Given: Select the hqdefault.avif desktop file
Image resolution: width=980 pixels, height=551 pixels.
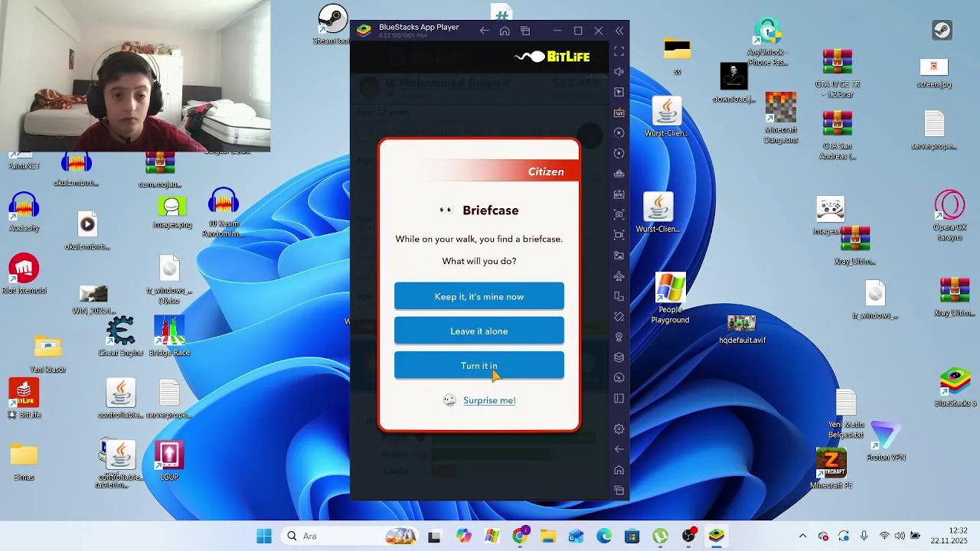Looking at the screenshot, I should [742, 330].
